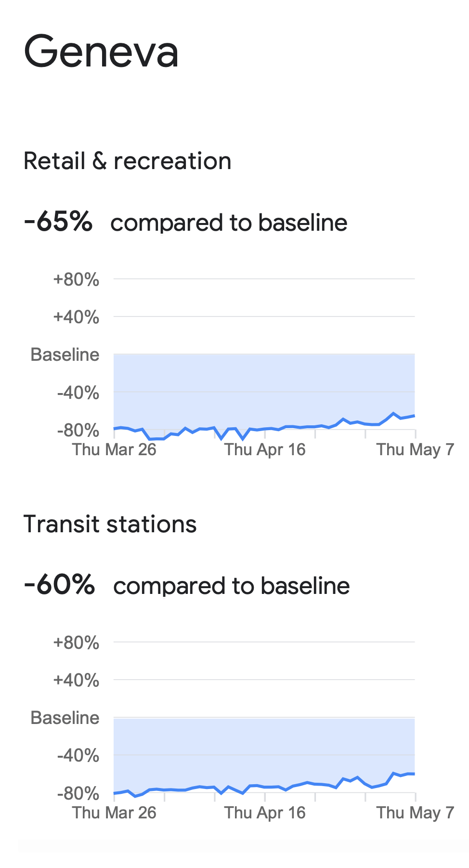This screenshot has width=469, height=868.
Task: Select the Geneva region heading
Action: pos(101,51)
